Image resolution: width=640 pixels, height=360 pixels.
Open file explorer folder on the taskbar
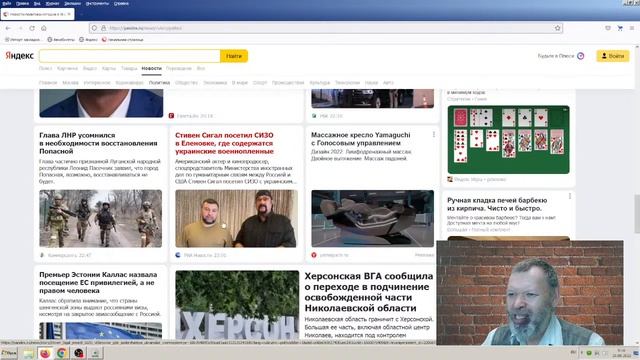(x=28, y=353)
